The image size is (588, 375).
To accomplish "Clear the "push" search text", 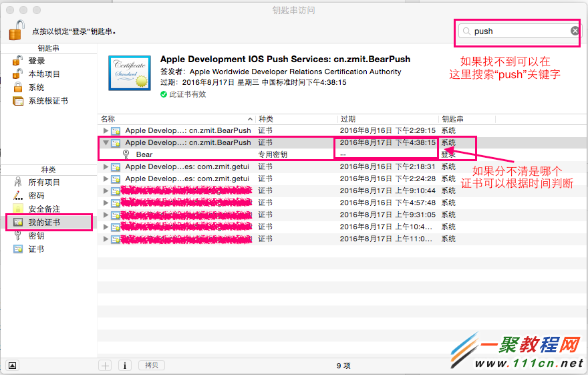I will tap(575, 31).
